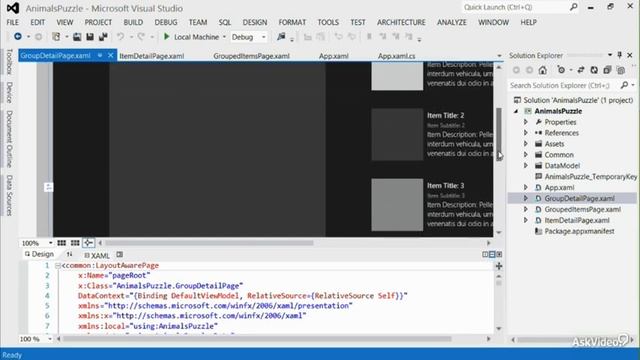This screenshot has height=360, width=640.
Task: Click the Refresh icon in Solution Explorer
Action: [594, 70]
